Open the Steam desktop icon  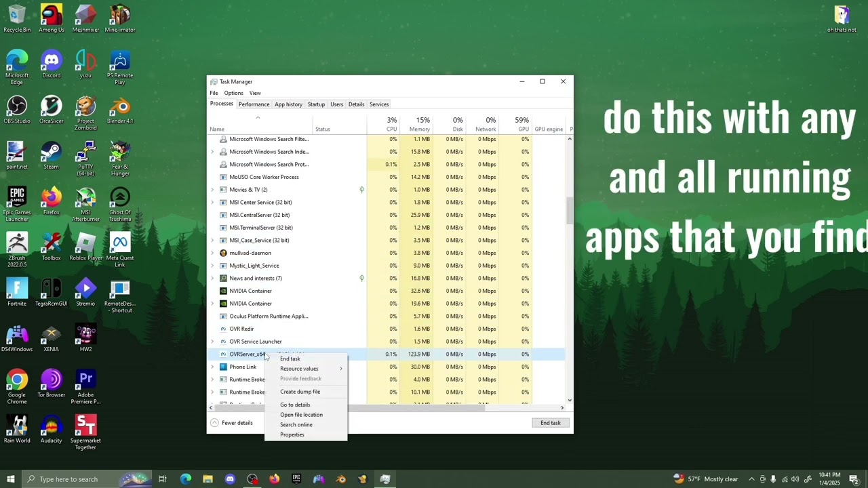(51, 156)
